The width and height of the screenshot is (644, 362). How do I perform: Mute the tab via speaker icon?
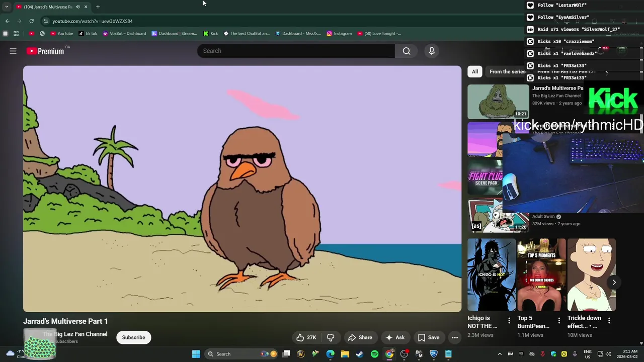(77, 7)
